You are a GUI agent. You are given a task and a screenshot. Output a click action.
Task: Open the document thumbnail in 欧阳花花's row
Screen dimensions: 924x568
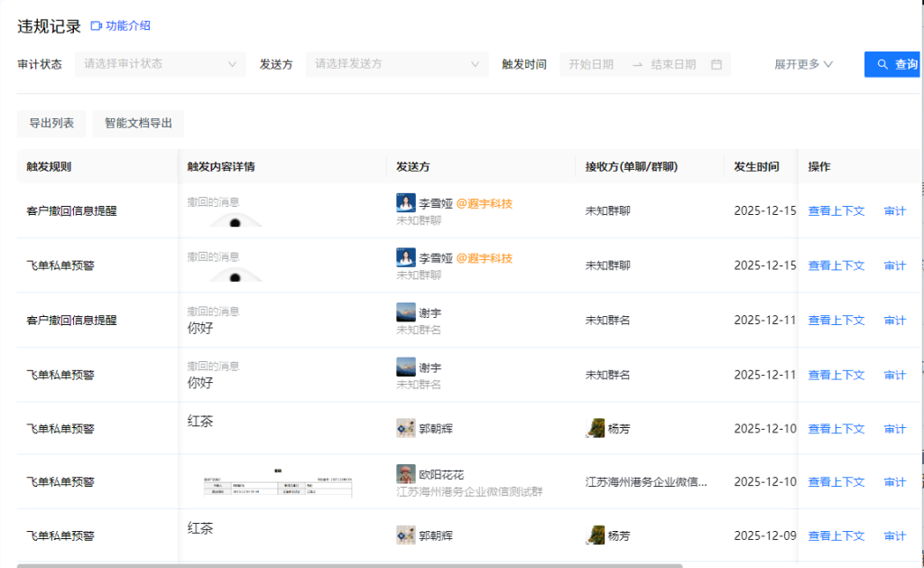point(278,482)
